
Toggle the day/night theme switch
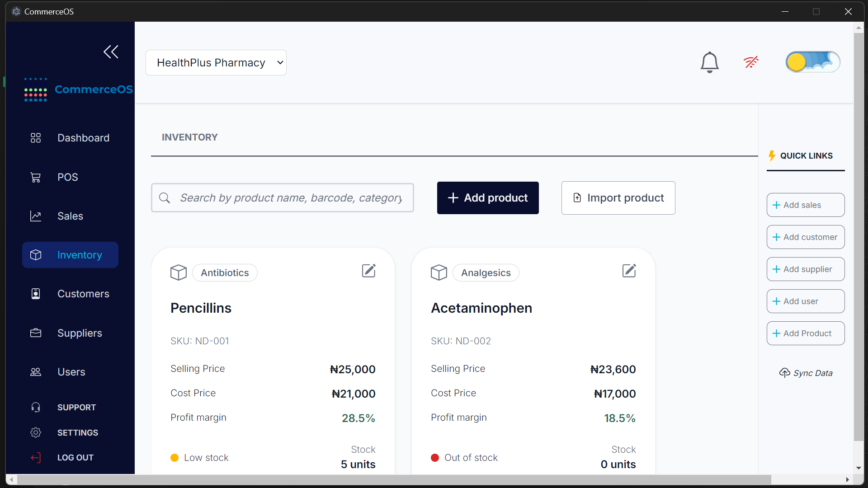coord(812,62)
